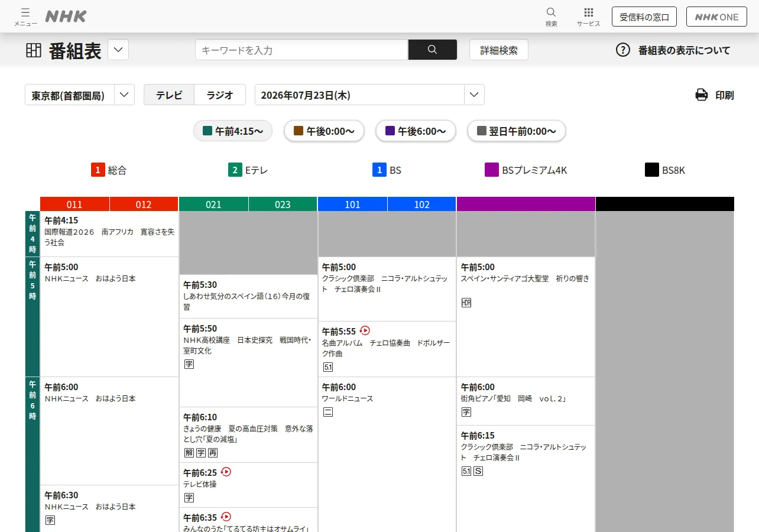Click the red 1 総合 channel badge
Image resolution: width=759 pixels, height=532 pixels.
click(x=98, y=170)
